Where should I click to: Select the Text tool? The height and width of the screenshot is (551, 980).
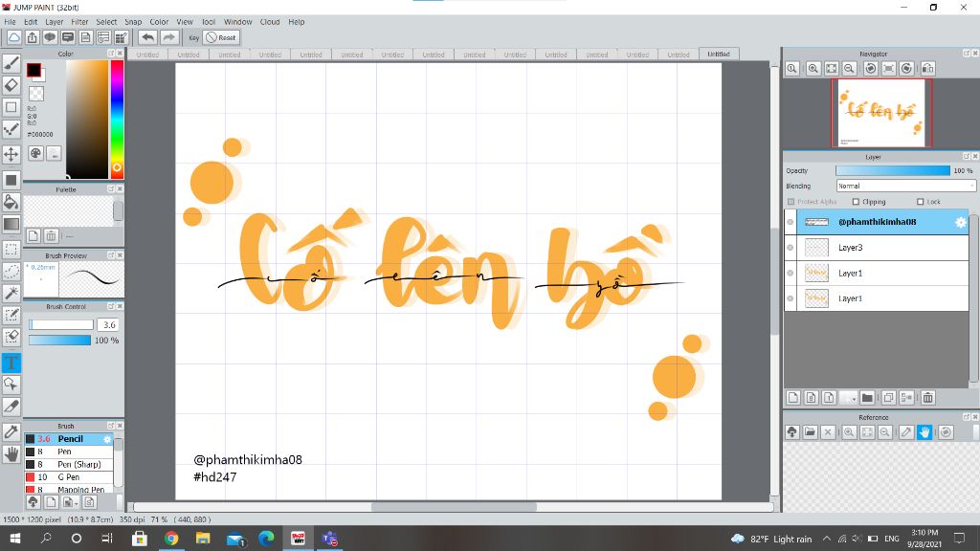[11, 363]
